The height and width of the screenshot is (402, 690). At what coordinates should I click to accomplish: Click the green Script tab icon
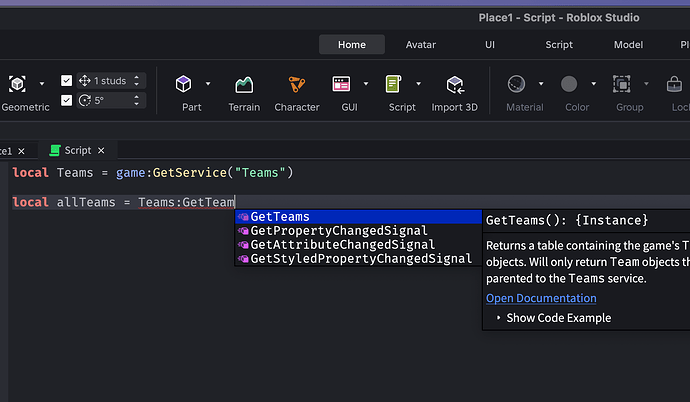pyautogui.click(x=55, y=150)
